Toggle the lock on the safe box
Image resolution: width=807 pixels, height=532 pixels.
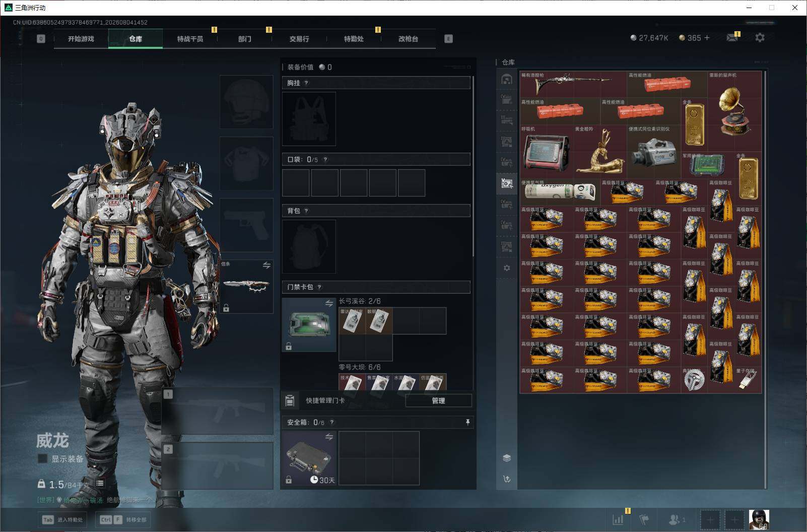pyautogui.click(x=289, y=480)
